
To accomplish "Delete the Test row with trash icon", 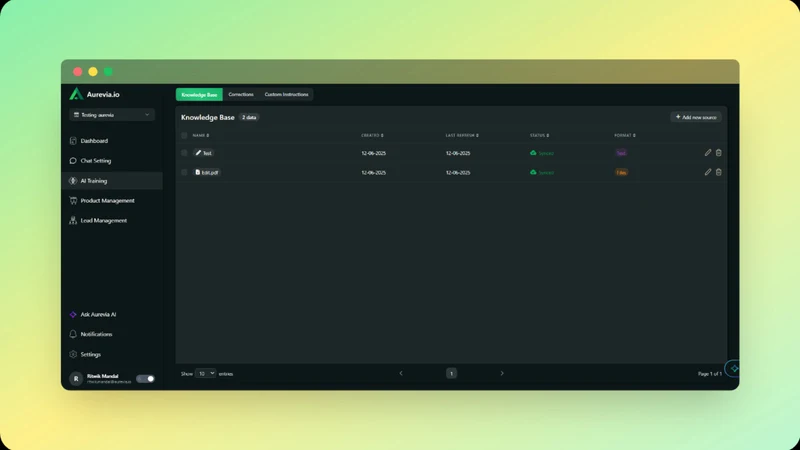I will coord(718,153).
